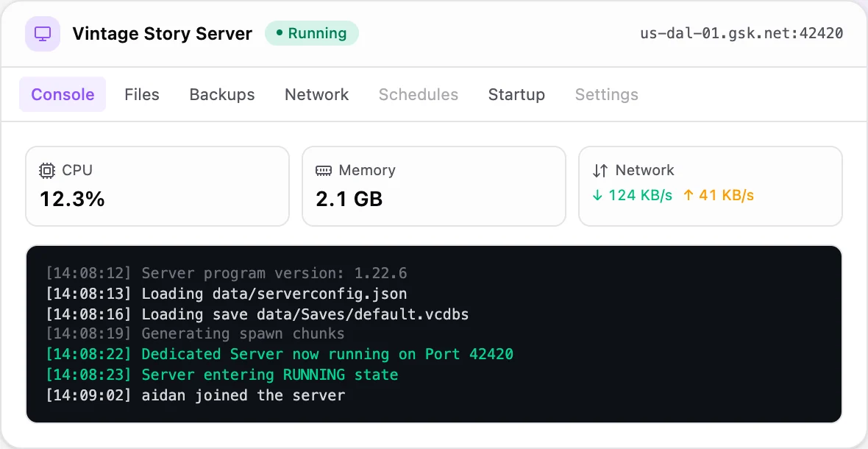Click the Memory RAM icon
Viewport: 868px width, 449px height.
click(324, 171)
